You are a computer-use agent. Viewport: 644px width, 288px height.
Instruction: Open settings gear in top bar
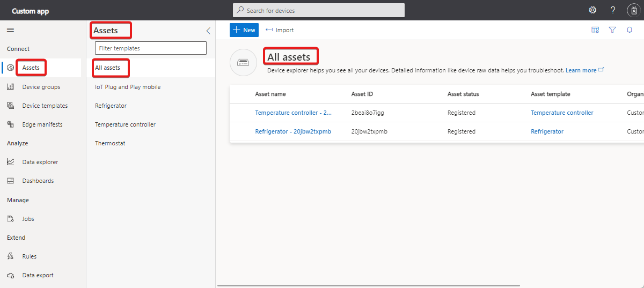592,10
